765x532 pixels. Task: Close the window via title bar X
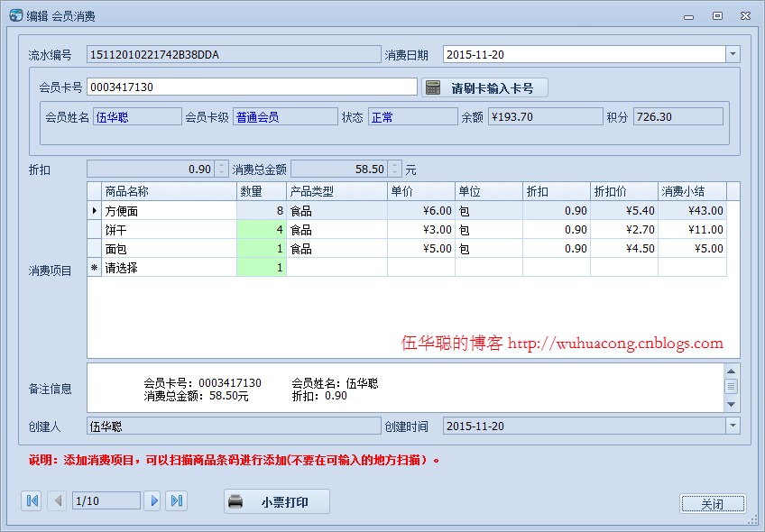tap(745, 15)
